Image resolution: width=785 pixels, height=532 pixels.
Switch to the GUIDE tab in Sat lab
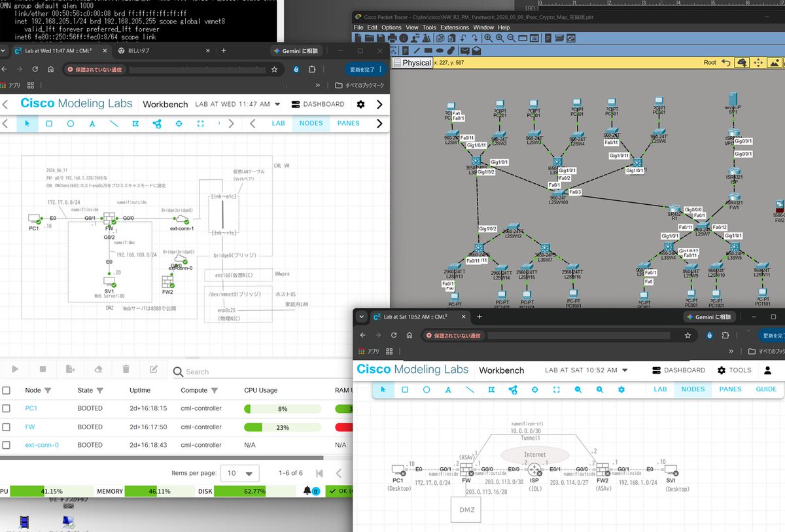766,389
